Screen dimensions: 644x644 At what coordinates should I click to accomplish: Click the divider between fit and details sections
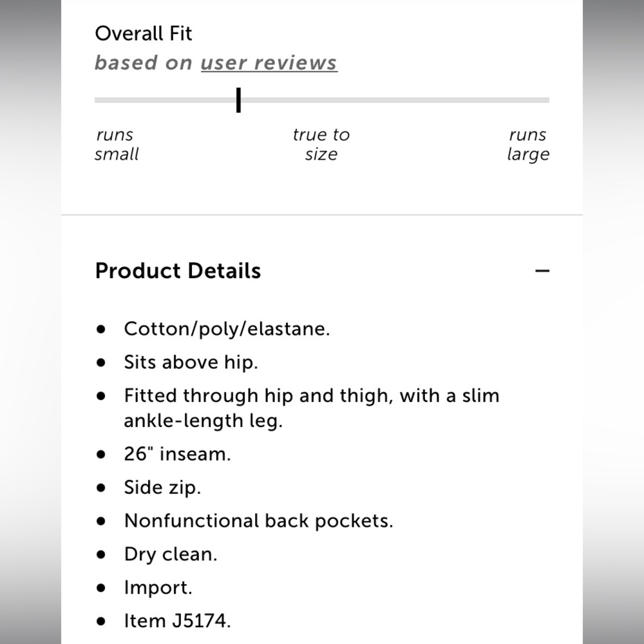[x=322, y=216]
